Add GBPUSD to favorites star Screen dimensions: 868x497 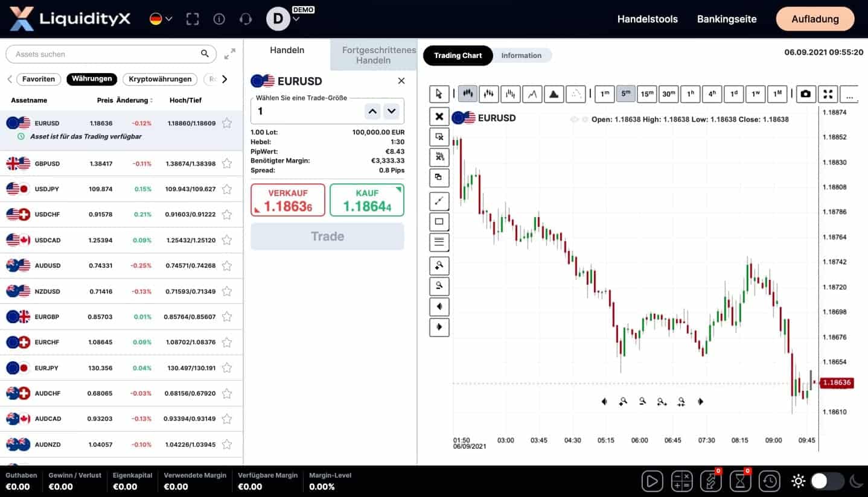click(227, 163)
